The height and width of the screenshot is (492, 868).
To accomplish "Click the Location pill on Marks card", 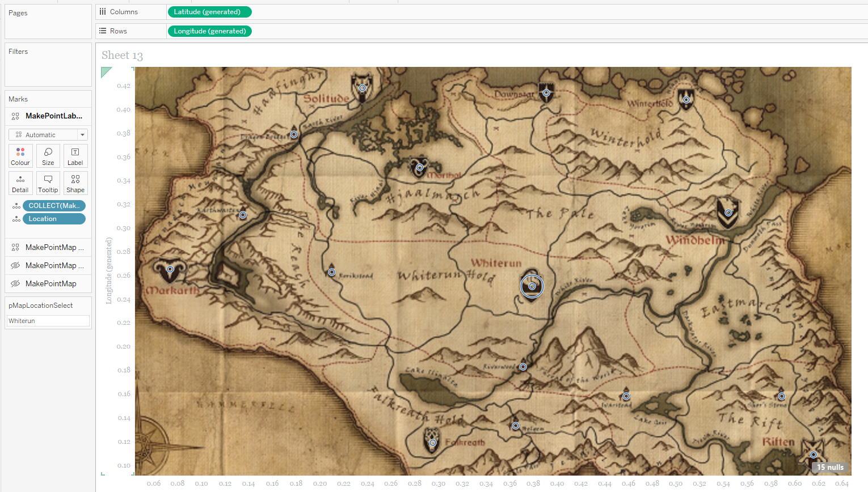I will [54, 219].
